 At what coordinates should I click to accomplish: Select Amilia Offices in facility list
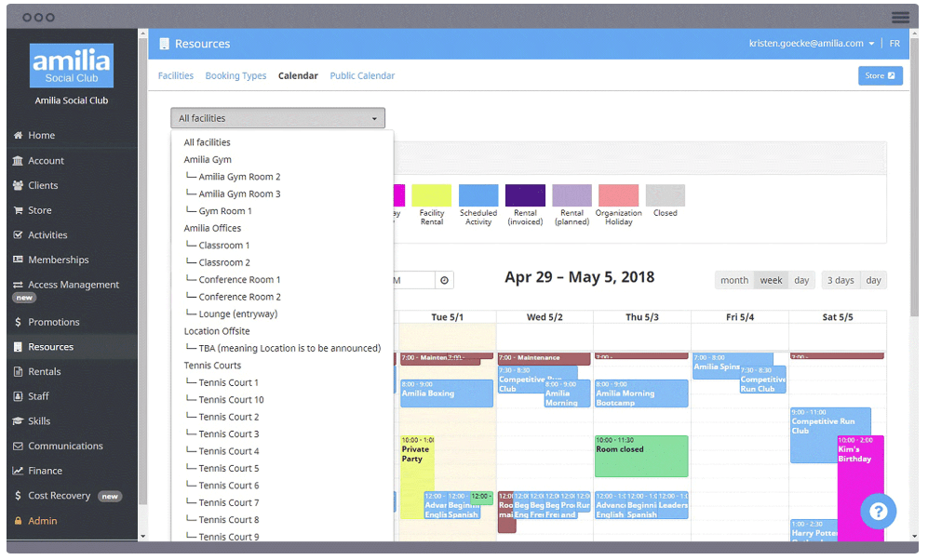(x=212, y=228)
